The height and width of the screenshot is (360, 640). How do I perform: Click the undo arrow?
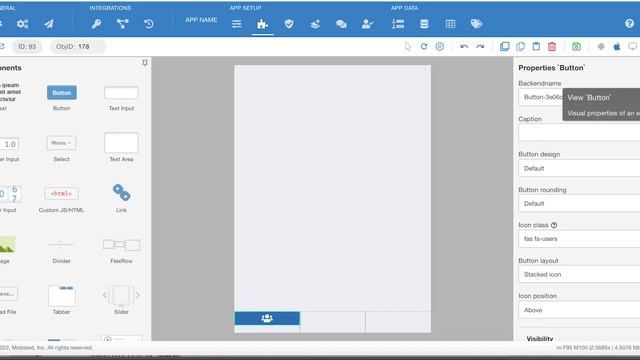pos(464,47)
